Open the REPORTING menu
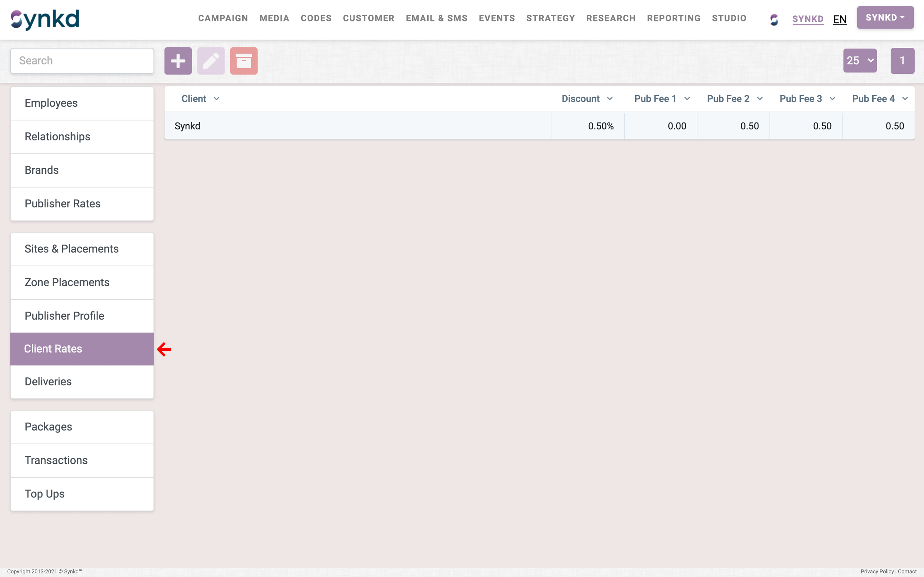This screenshot has height=577, width=924. 673,18
